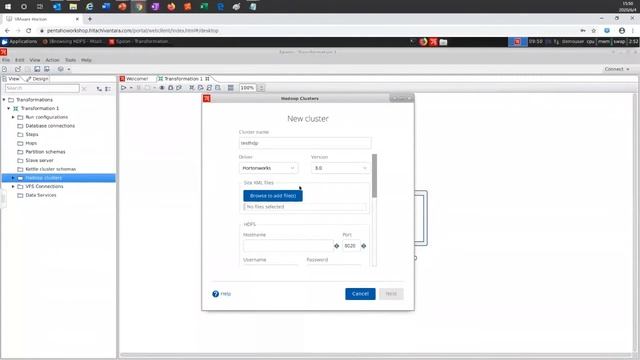The image size is (640, 360).
Task: Select Kettle cluster schemas in tree
Action: point(50,169)
